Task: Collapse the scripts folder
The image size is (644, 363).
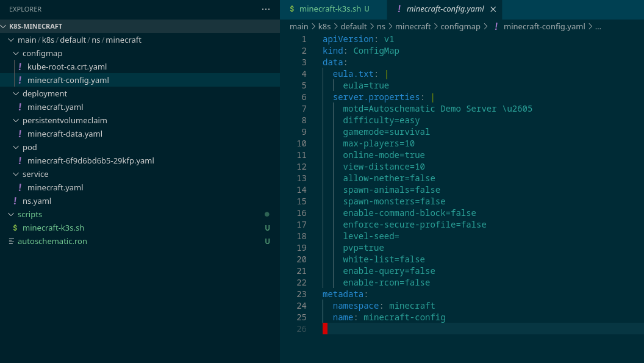Action: pyautogui.click(x=11, y=214)
